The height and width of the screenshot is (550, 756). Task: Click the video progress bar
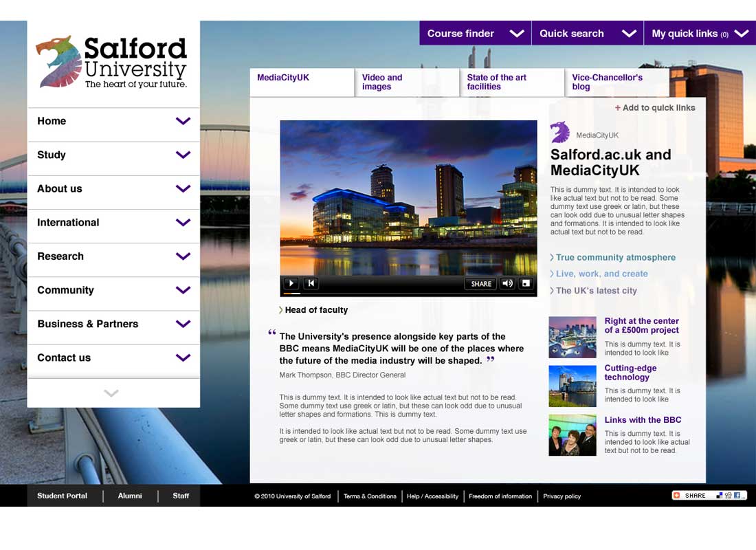point(408,294)
